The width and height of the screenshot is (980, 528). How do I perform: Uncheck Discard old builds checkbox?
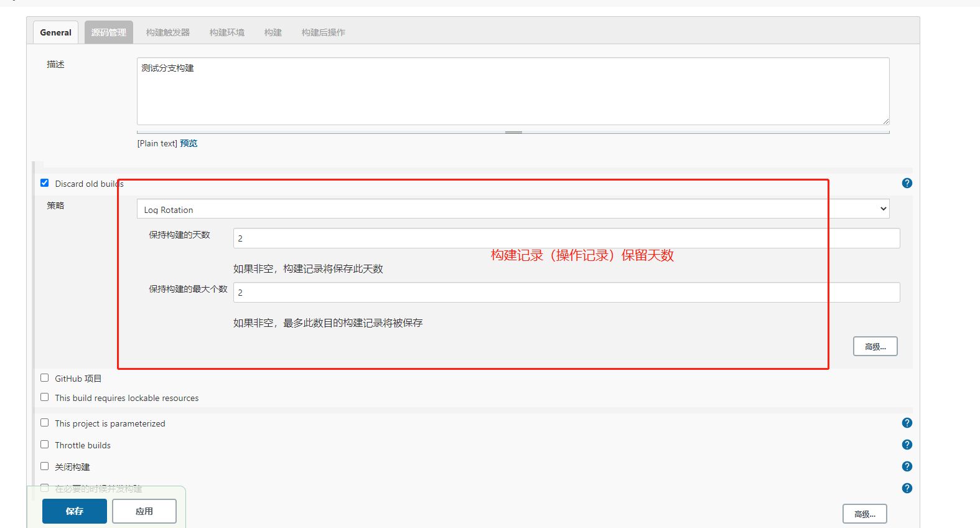(x=44, y=183)
